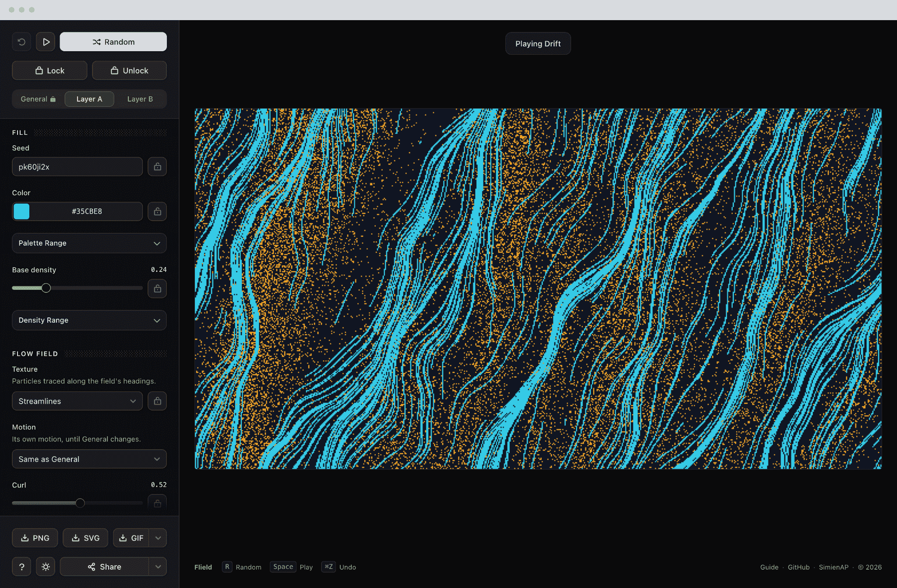
Task: Export the image as PNG
Action: pos(35,538)
